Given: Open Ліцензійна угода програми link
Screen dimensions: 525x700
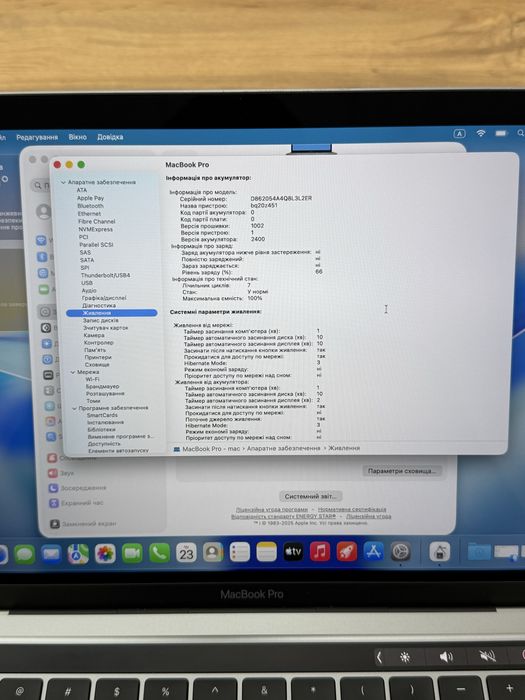Looking at the screenshot, I should [x=271, y=509].
